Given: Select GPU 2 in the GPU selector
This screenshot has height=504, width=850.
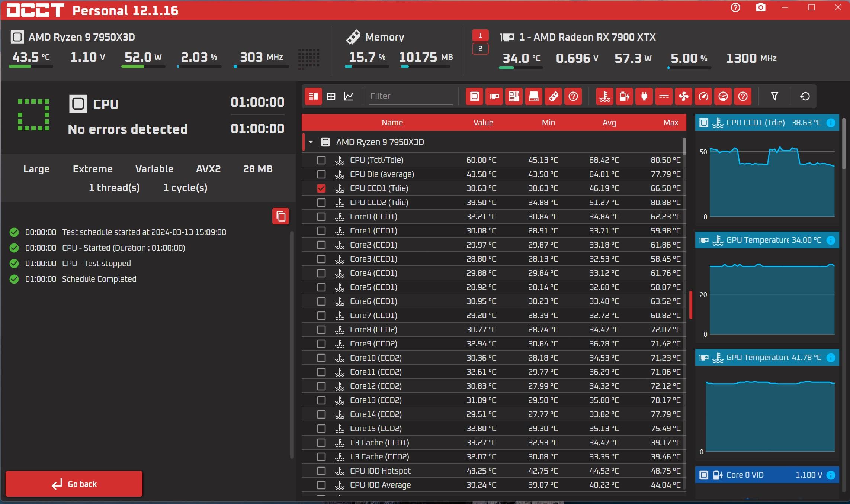Looking at the screenshot, I should pyautogui.click(x=480, y=49).
